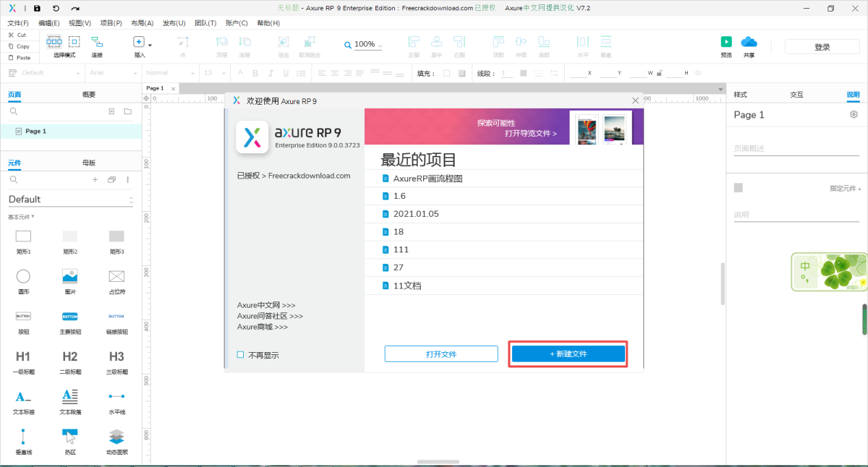Open the 100% zoom level dropdown
Viewport: 868px width, 467px height.
pos(364,45)
